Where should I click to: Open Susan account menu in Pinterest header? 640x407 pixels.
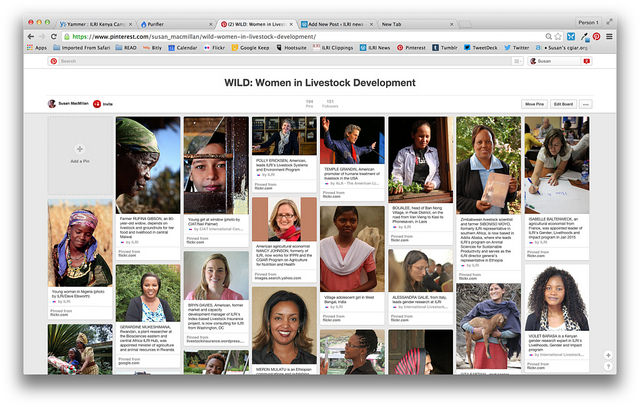point(554,61)
